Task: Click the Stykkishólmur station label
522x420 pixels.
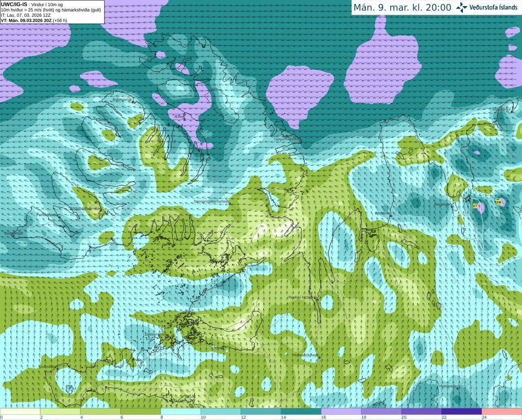Action: (x=155, y=334)
